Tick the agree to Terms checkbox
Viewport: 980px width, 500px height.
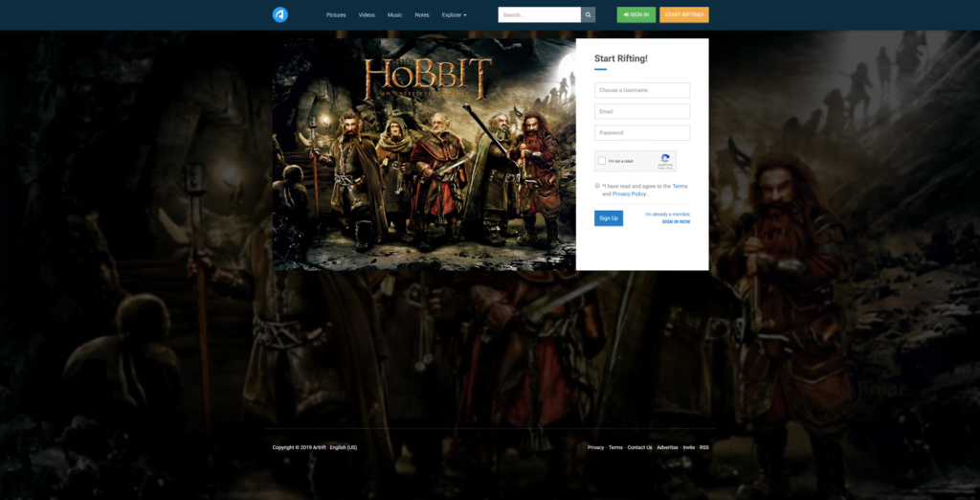[x=597, y=186]
